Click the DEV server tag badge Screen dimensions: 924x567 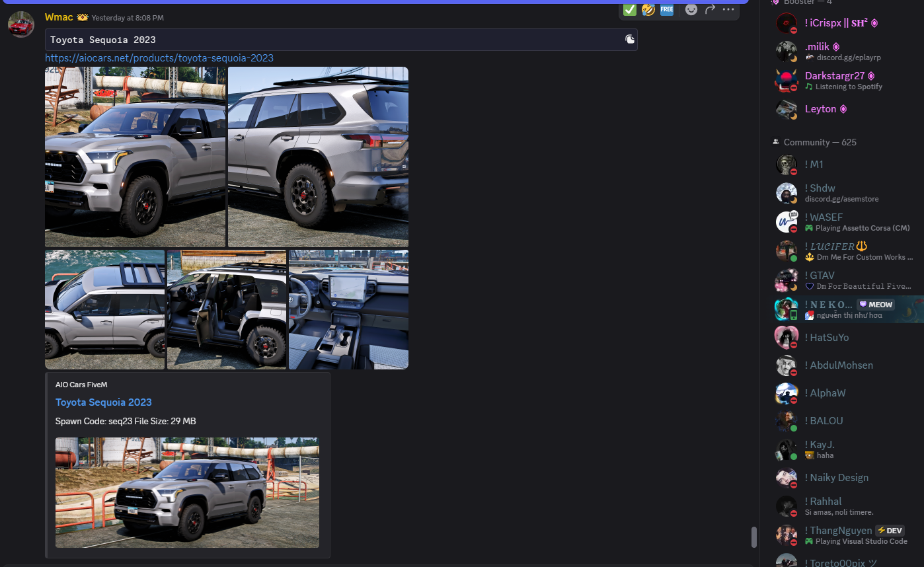click(x=890, y=531)
